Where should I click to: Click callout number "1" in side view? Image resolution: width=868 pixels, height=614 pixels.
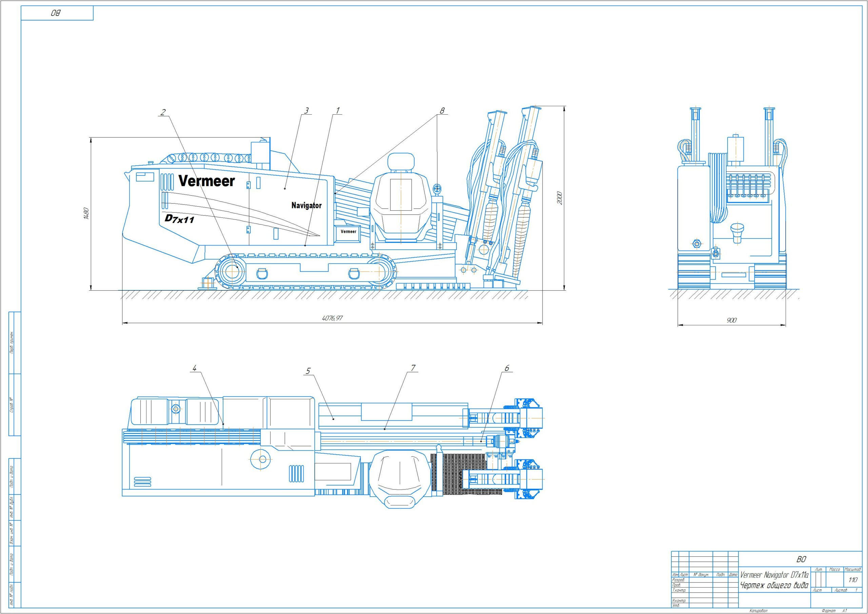click(338, 110)
